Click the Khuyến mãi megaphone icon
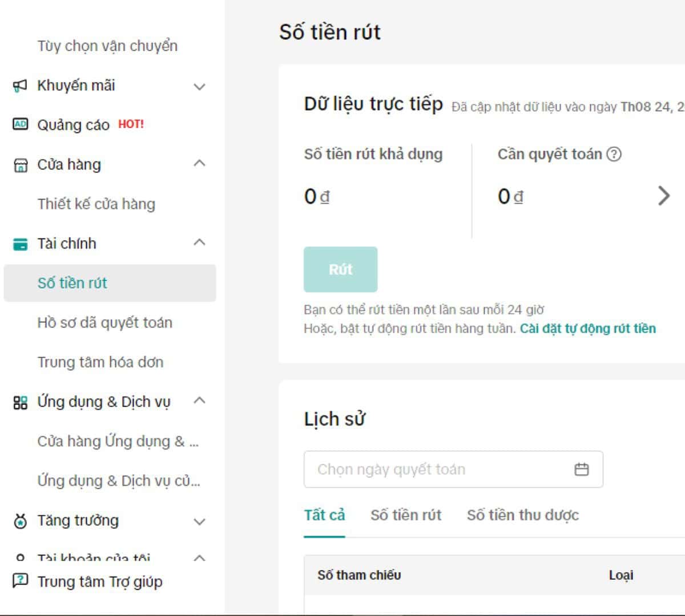Viewport: 685px width, 616px height. pos(20,86)
